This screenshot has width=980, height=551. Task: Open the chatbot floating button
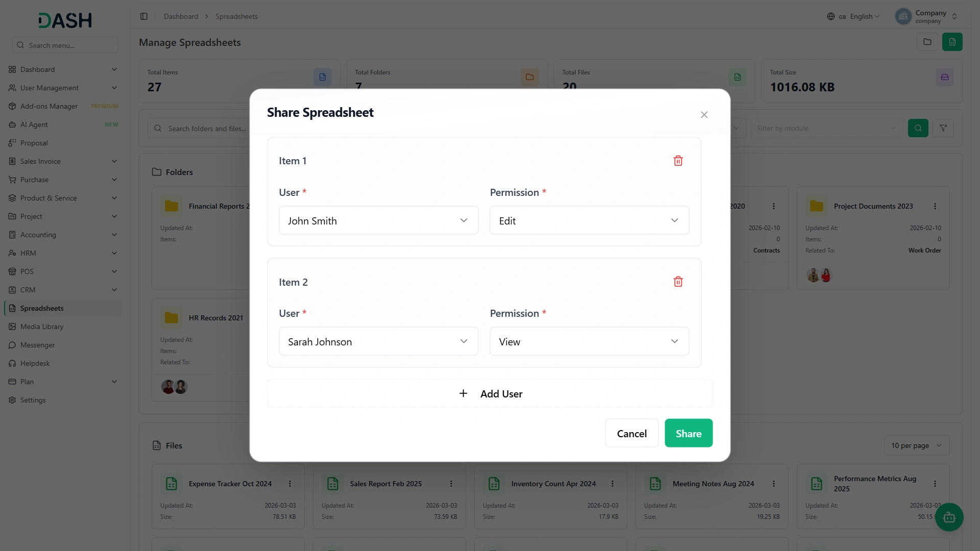949,517
